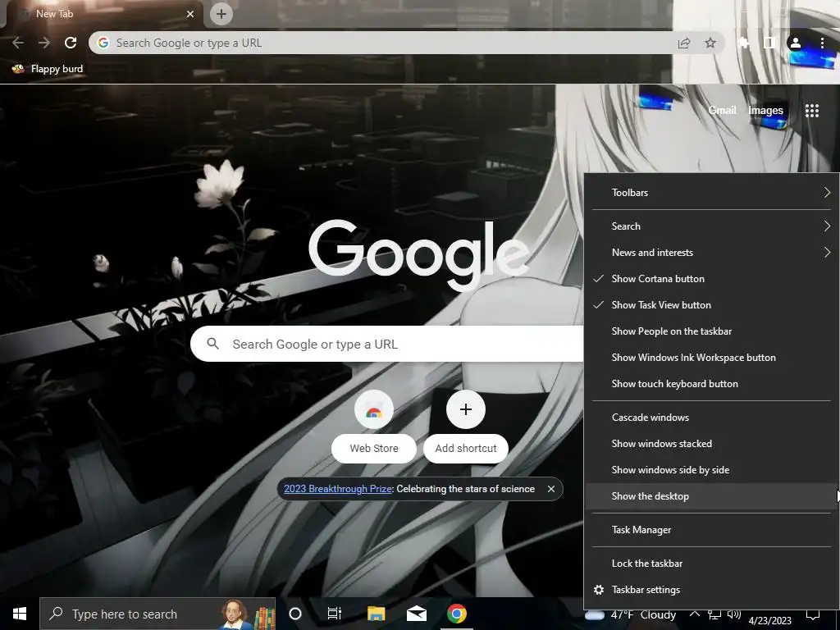Open the taskbar date 4/23/2023
Viewport: 840px width, 630px height.
pyautogui.click(x=769, y=621)
